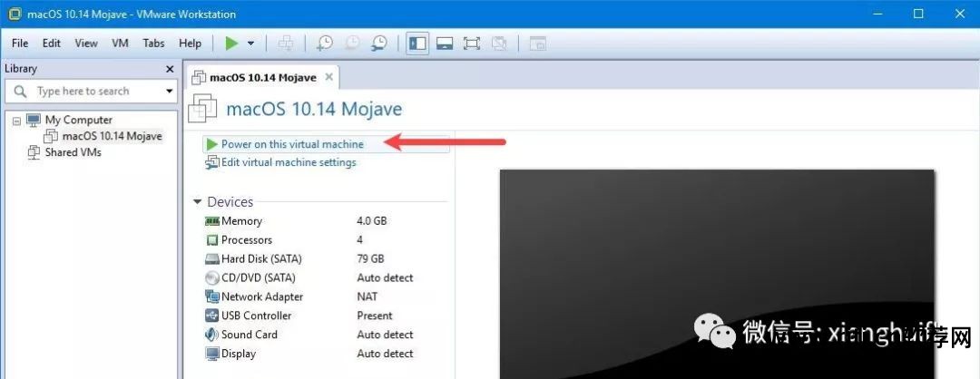Open the Tabs menu

[x=153, y=44]
